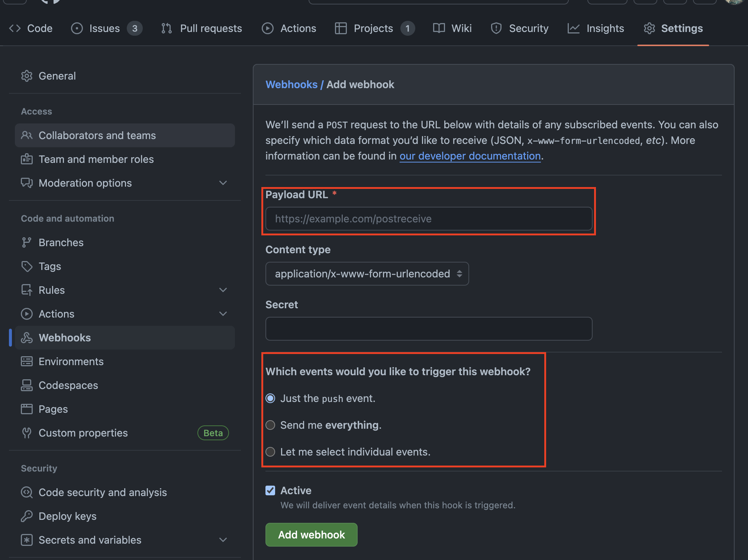Click the General gear icon in sidebar

coord(27,76)
